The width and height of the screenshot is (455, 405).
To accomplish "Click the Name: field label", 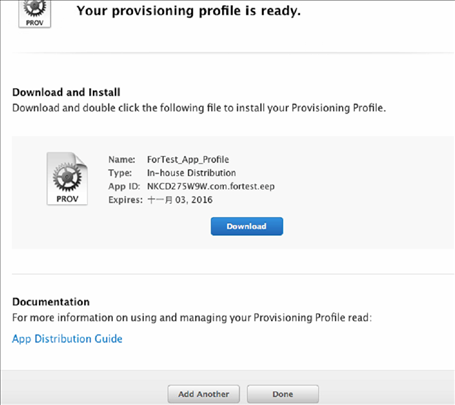I will [122, 160].
